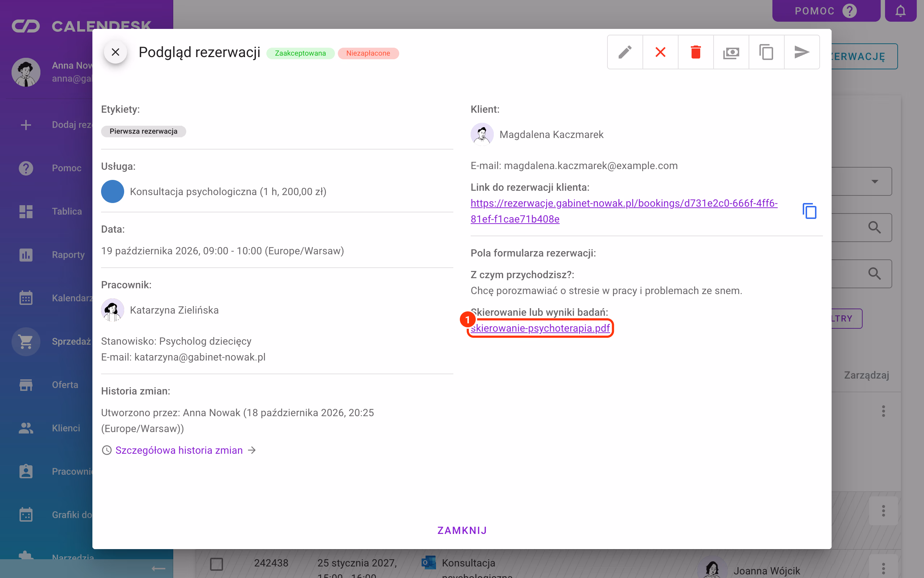Click the date text 19 października 2026
This screenshot has width=924, height=578.
(151, 251)
